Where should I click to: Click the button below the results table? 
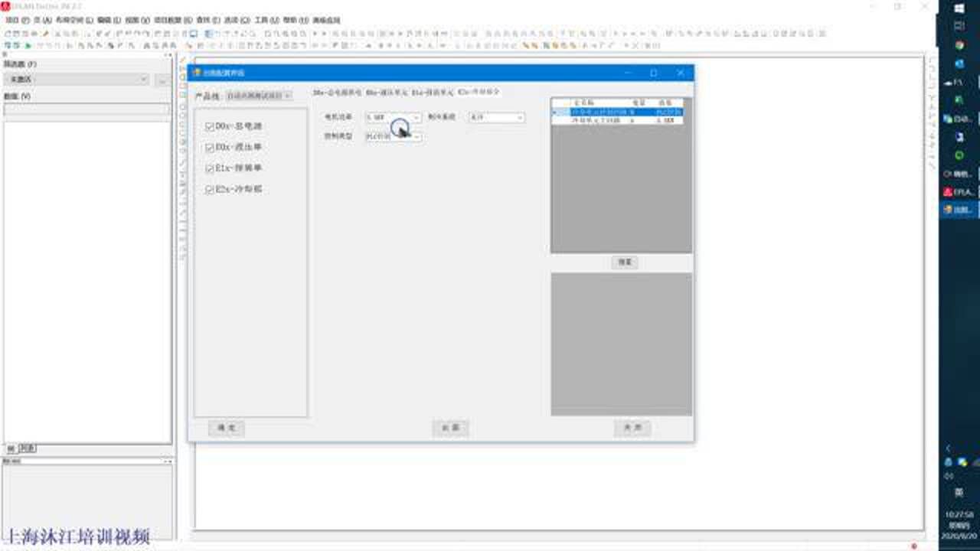[x=625, y=262]
